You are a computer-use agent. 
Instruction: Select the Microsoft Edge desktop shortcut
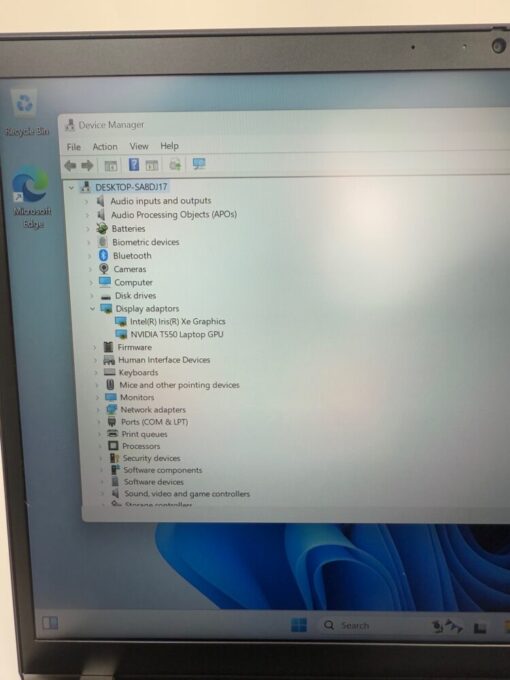[x=31, y=197]
